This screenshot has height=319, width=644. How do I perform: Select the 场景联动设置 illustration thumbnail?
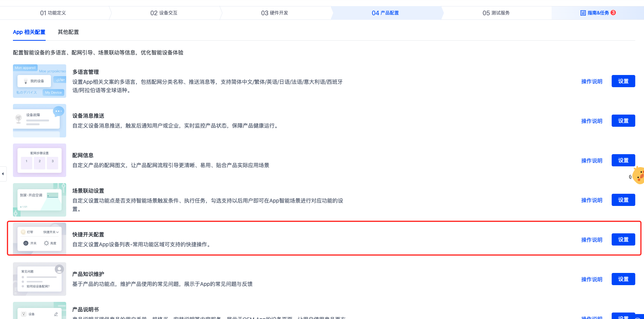40,200
